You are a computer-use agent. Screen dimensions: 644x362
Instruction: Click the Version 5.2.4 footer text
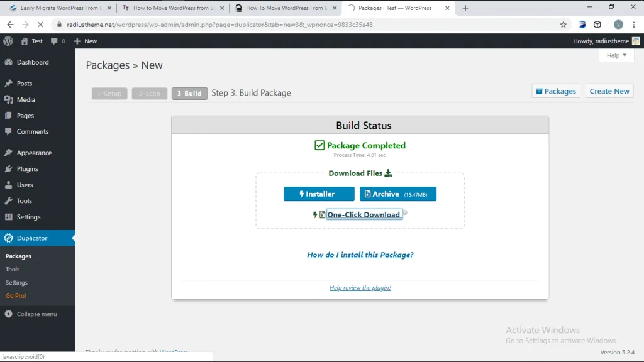[617, 352]
